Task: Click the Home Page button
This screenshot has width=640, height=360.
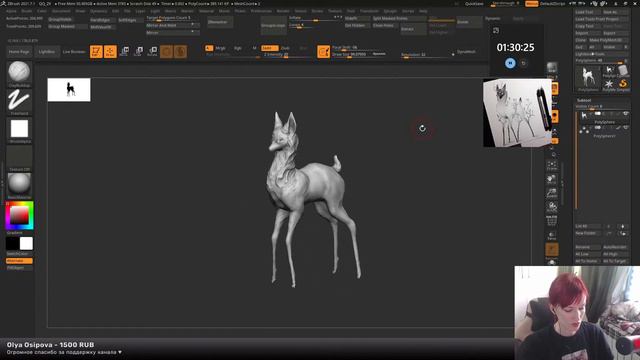Action: [x=19, y=52]
